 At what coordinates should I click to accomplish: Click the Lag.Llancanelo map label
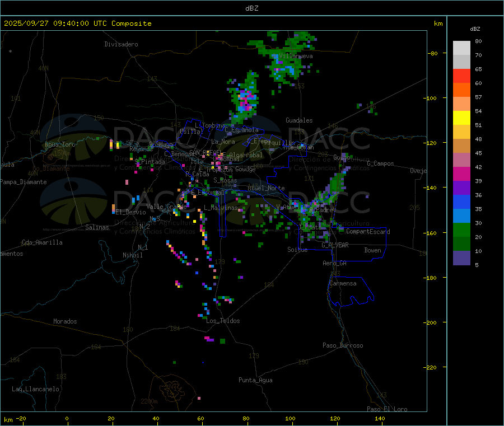click(x=35, y=389)
